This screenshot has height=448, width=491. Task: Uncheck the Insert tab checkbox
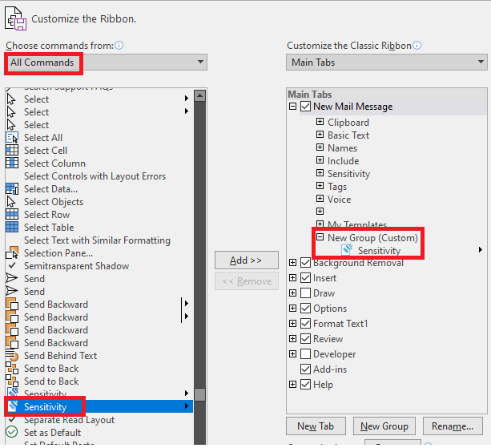pos(305,277)
